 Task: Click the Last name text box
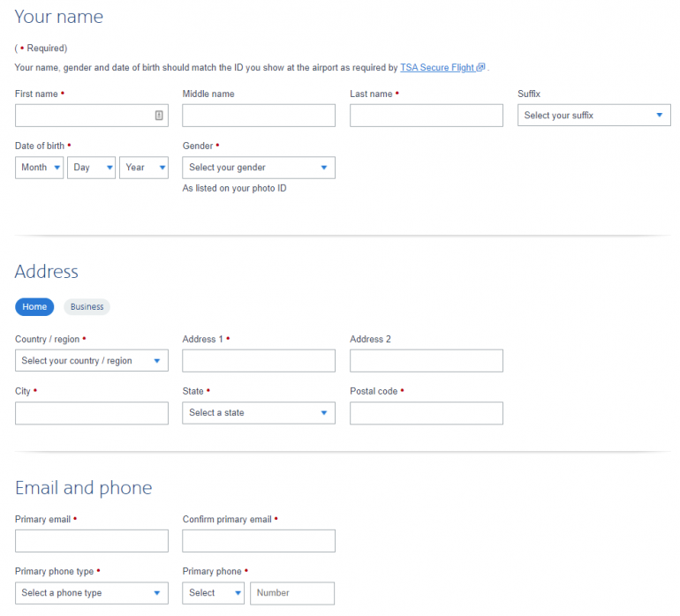point(426,116)
